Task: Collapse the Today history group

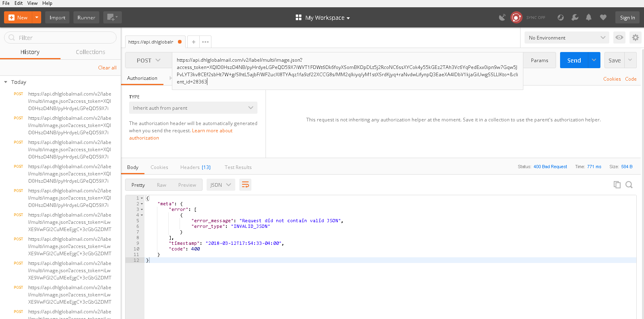Action: (6, 82)
